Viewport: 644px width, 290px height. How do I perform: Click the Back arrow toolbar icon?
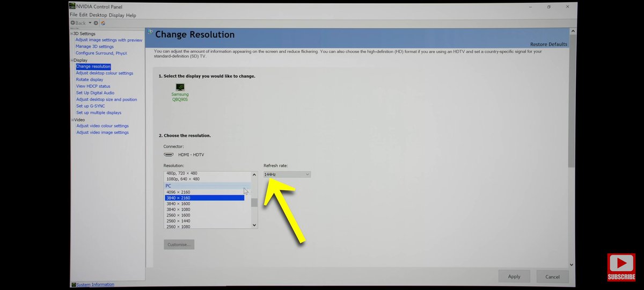72,23
